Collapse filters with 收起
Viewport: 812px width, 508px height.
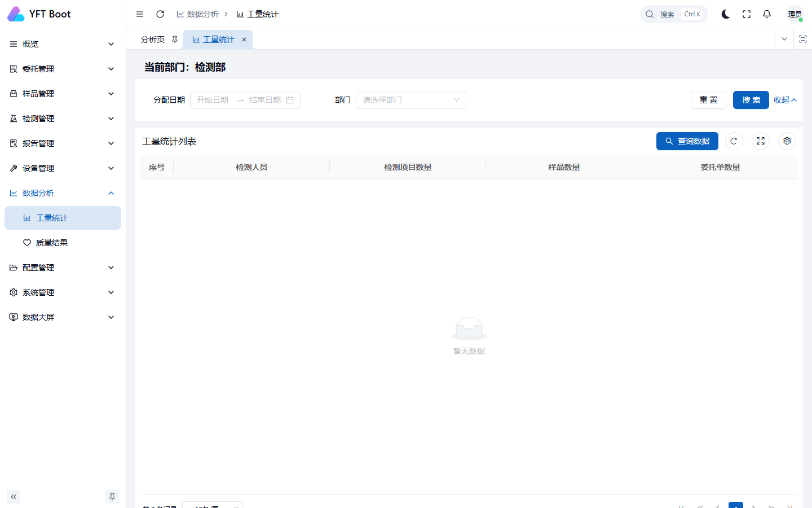pos(785,100)
